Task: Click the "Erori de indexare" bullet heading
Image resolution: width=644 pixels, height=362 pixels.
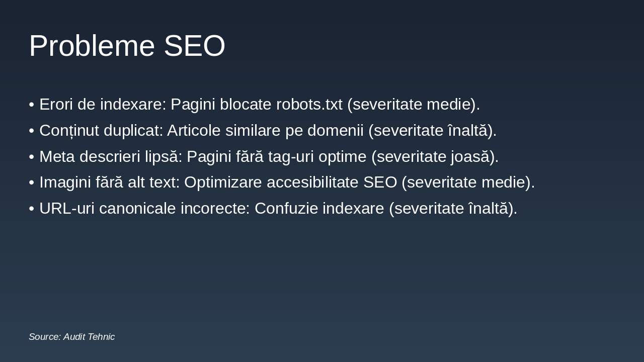Action: 103,105
